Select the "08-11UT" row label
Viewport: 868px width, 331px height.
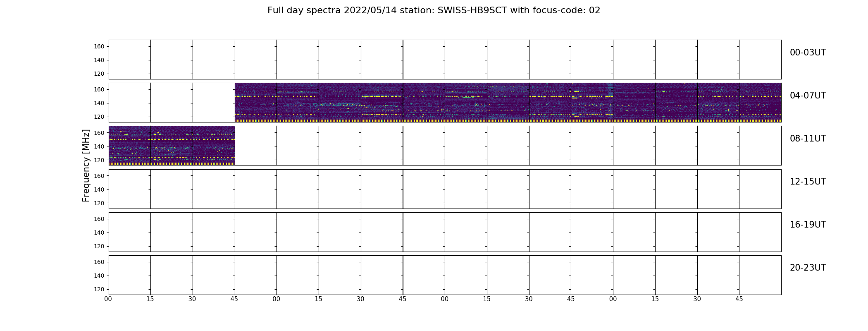click(808, 139)
